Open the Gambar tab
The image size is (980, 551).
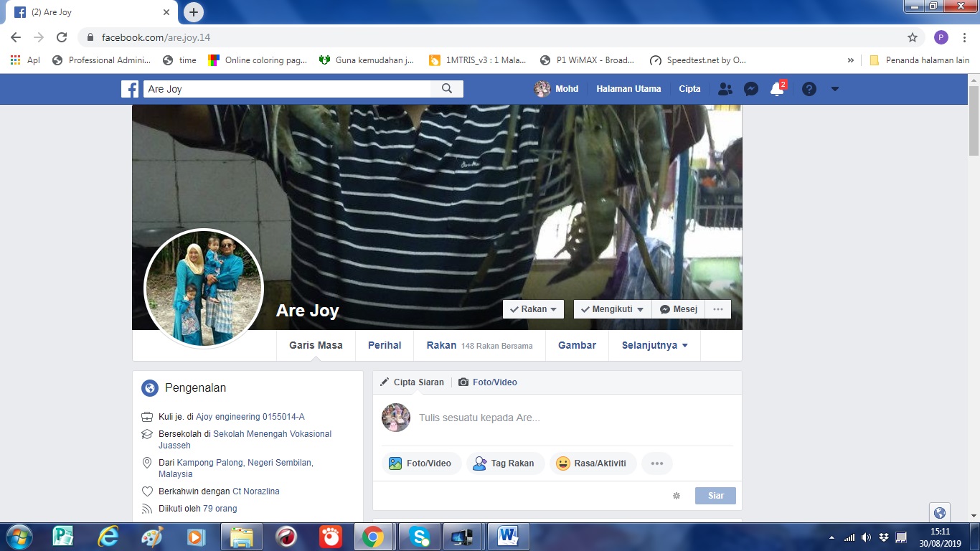point(577,345)
